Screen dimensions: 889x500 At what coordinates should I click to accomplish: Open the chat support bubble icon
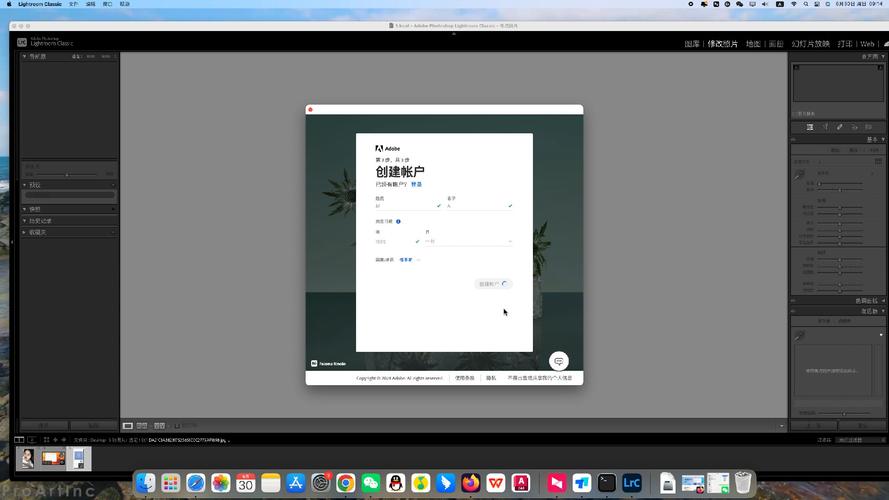559,360
